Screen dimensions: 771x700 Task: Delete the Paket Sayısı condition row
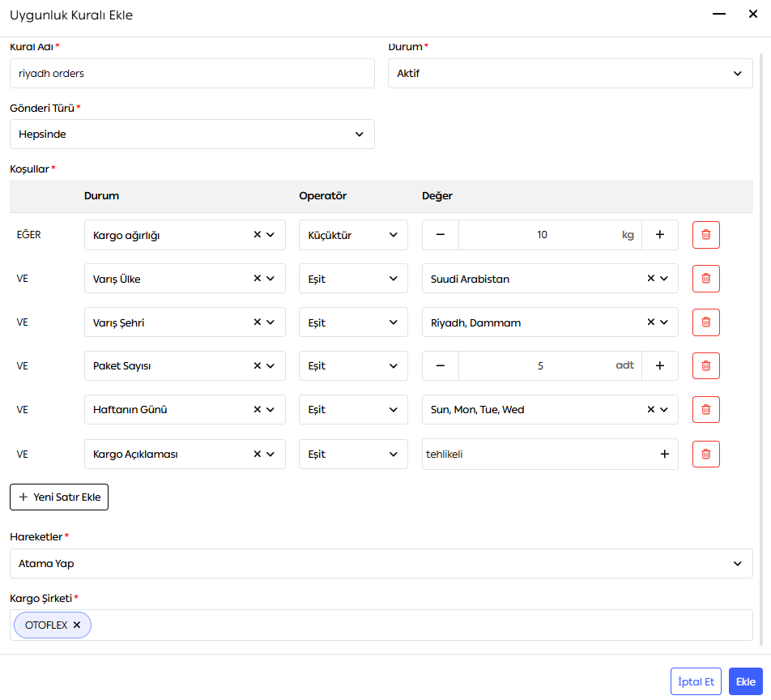click(x=705, y=365)
